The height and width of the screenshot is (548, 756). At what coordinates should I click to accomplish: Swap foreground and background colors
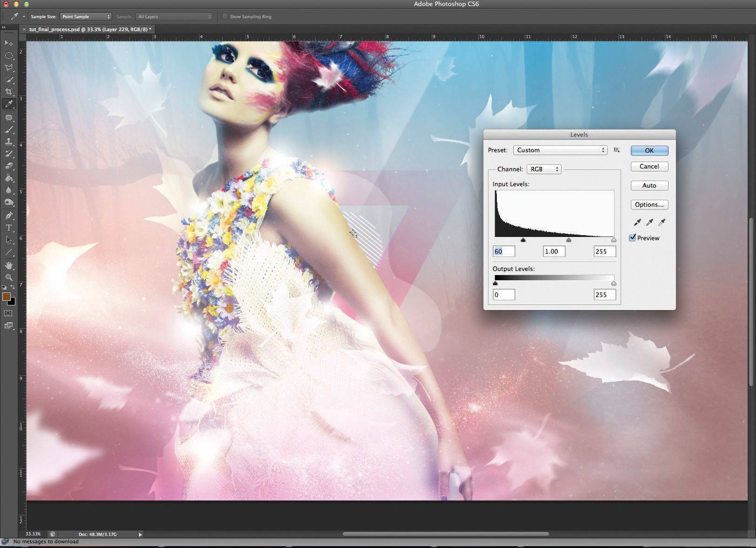[x=13, y=287]
